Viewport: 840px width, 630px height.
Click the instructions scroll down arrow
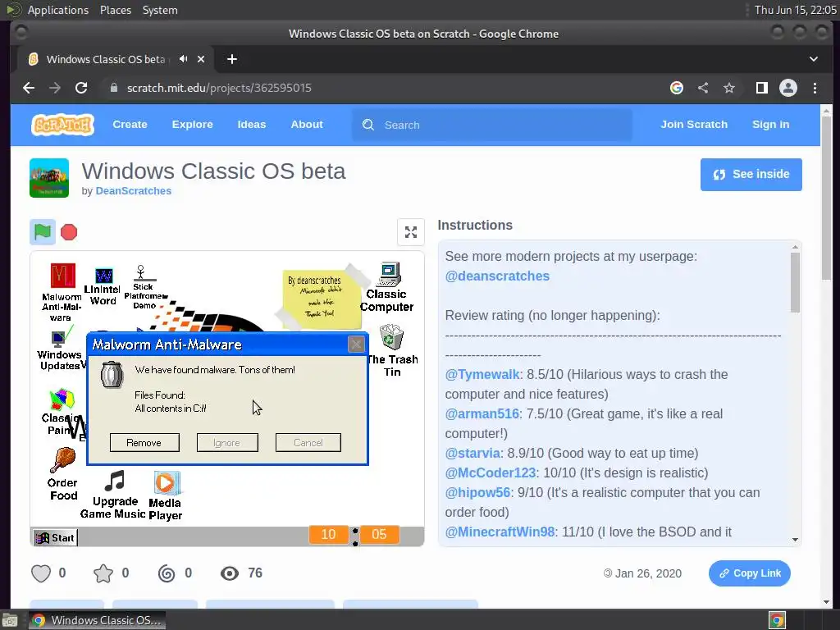795,540
